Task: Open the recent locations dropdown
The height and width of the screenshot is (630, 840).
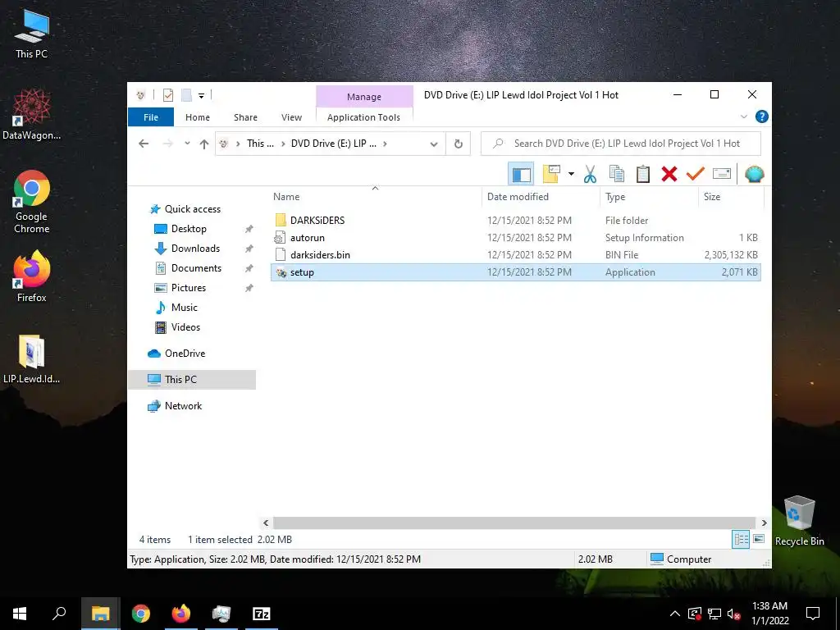Action: [187, 144]
